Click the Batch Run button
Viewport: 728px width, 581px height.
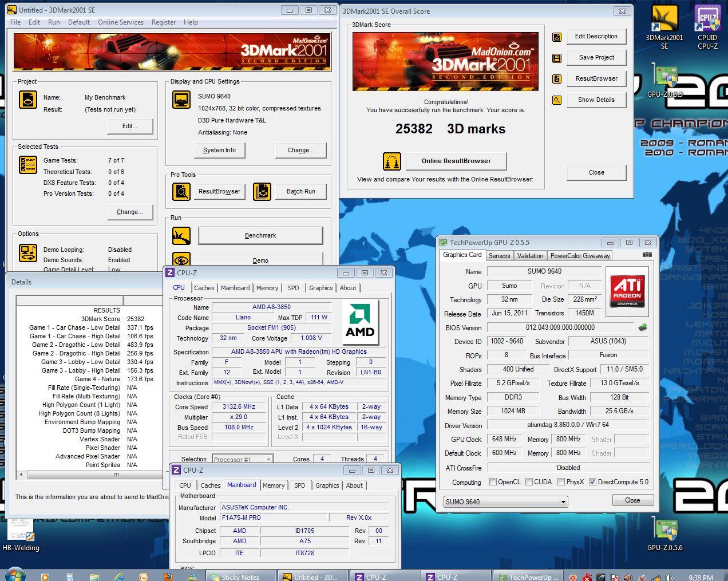pyautogui.click(x=301, y=191)
